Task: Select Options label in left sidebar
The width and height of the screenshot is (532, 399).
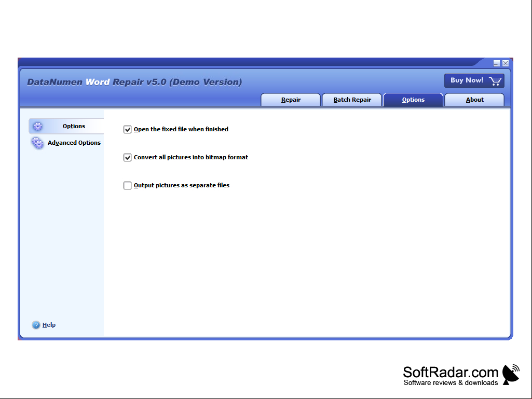Action: tap(74, 126)
